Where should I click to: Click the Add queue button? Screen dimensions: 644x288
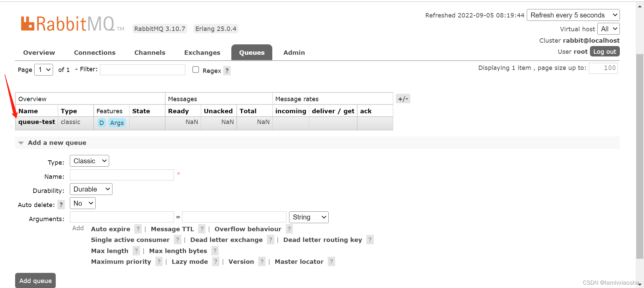pos(35,281)
